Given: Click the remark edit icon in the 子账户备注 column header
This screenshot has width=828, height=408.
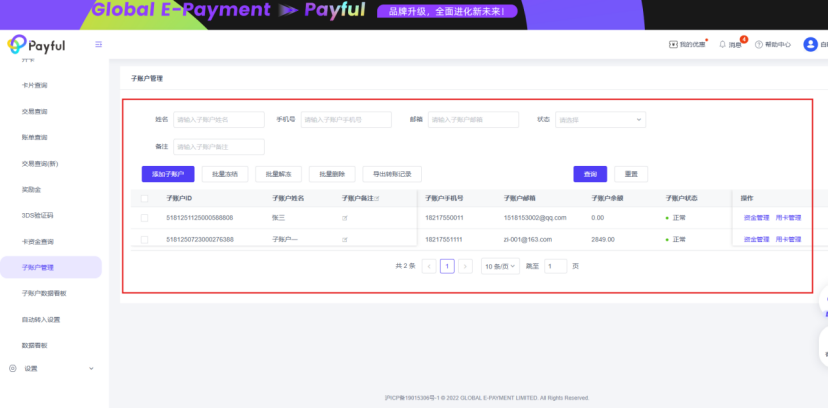Looking at the screenshot, I should (377, 198).
